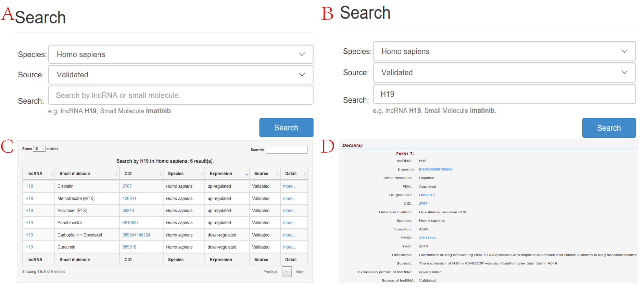This screenshot has height=291, width=644.
Task: Sort table by lncRNA column header
Action: tap(38, 174)
